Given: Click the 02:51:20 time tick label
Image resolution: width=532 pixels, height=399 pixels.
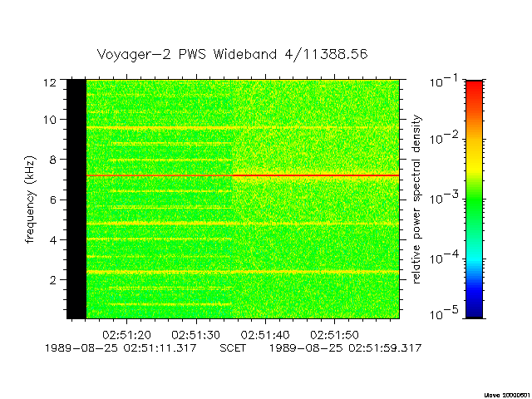Looking at the screenshot, I should click(126, 335).
